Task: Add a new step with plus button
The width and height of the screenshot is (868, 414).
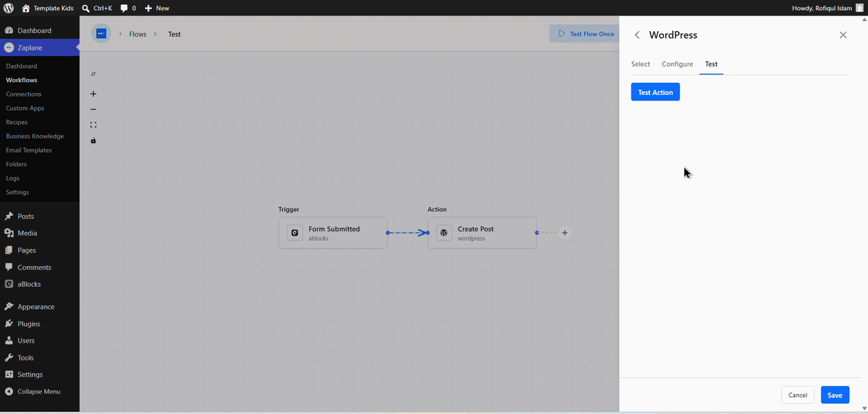Action: 565,233
